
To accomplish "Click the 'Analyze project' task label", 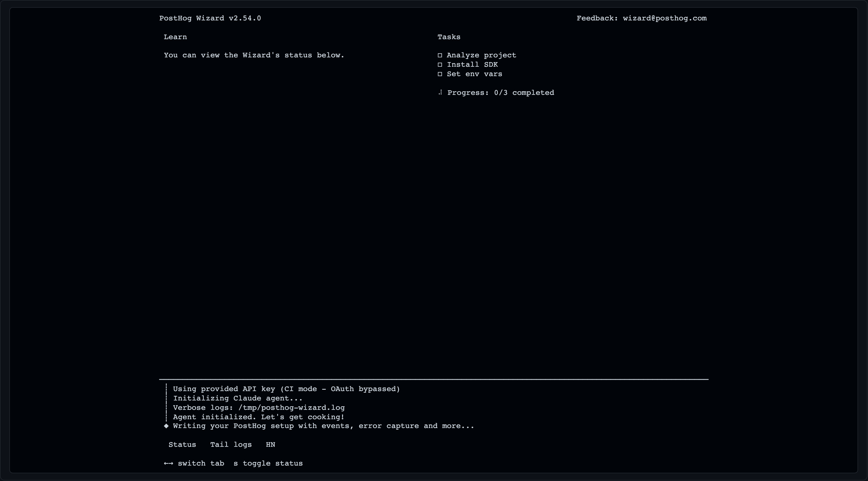I will click(481, 55).
